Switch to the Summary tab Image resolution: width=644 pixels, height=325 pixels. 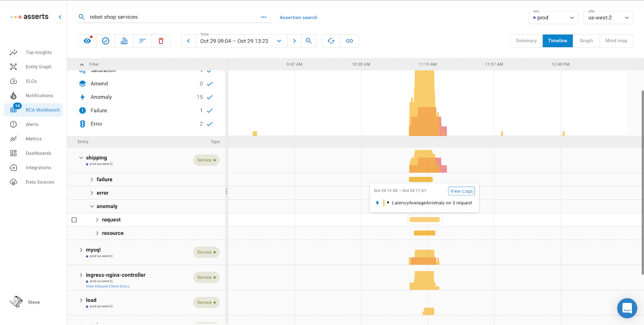pos(526,41)
